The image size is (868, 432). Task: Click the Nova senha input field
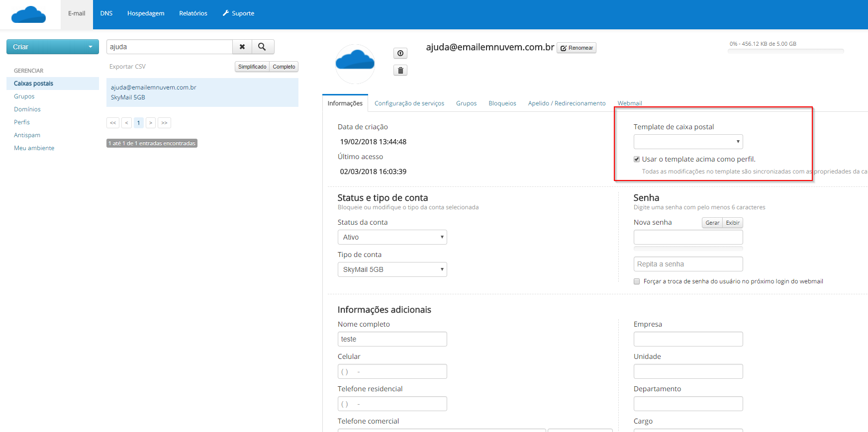click(688, 237)
